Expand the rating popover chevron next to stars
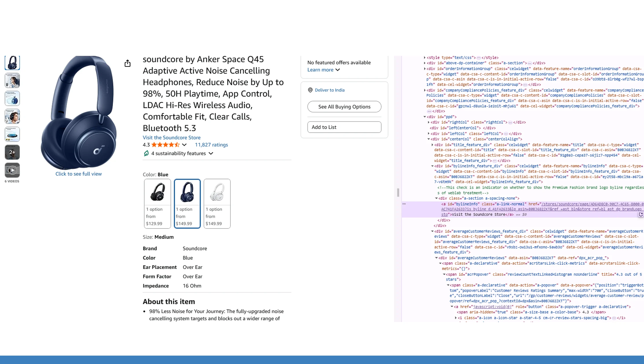This screenshot has height=364, width=644. pyautogui.click(x=184, y=145)
